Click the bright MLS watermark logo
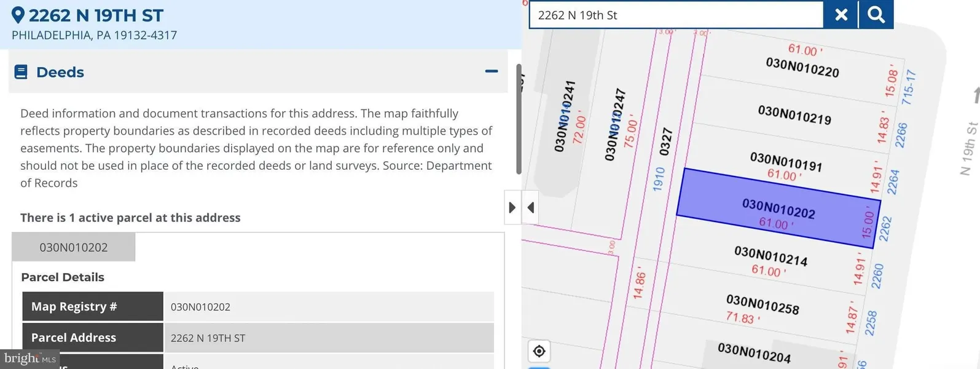The height and width of the screenshot is (369, 980). click(29, 359)
